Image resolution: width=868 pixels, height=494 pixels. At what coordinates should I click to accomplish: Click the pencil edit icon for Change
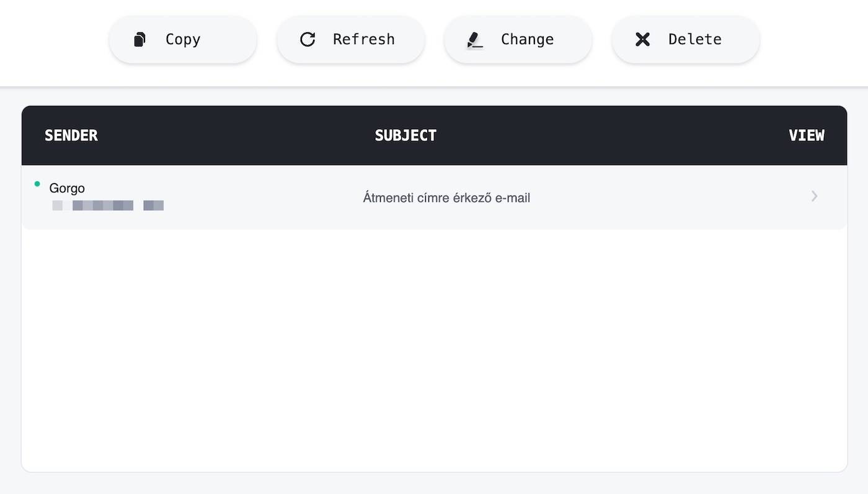(475, 40)
